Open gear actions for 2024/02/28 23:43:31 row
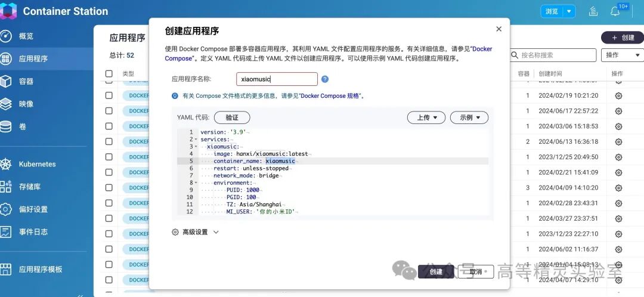The width and height of the screenshot is (644, 297). coord(618,203)
